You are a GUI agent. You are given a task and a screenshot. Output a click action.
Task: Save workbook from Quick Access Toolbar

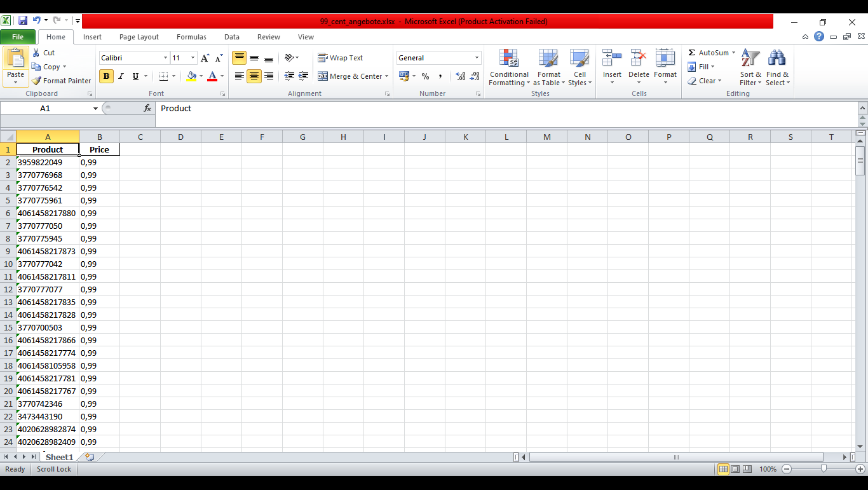tap(23, 21)
